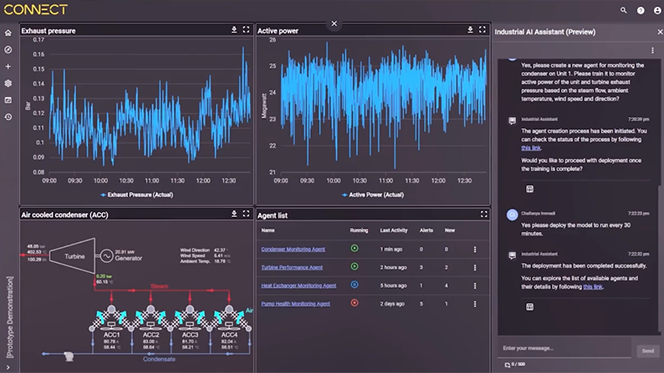
Task: Open the gear settings icon in sidebar
Action: point(8,83)
